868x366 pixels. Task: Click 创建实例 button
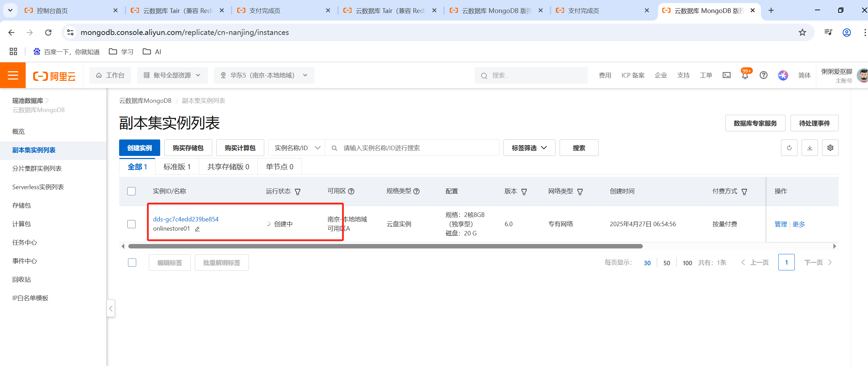pos(140,148)
